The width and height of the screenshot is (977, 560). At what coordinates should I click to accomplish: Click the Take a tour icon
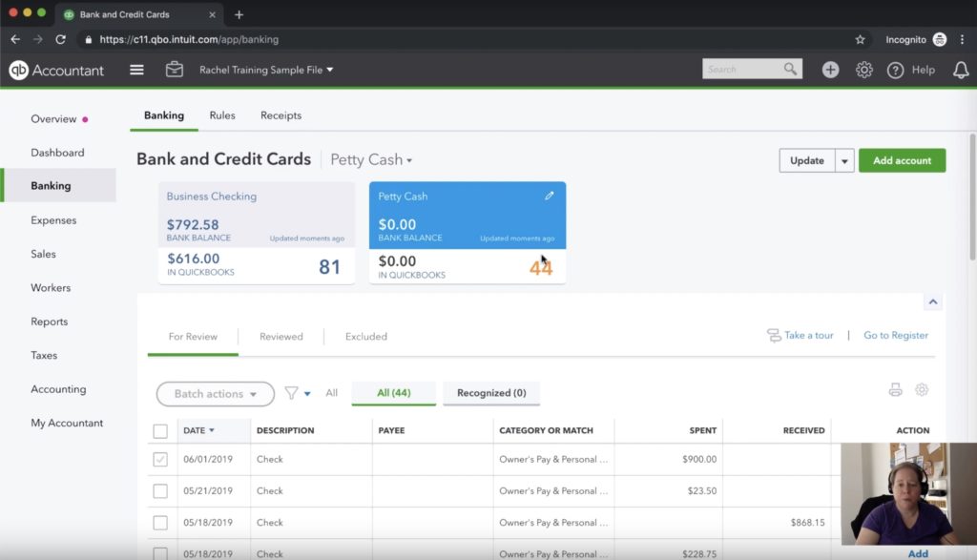774,335
